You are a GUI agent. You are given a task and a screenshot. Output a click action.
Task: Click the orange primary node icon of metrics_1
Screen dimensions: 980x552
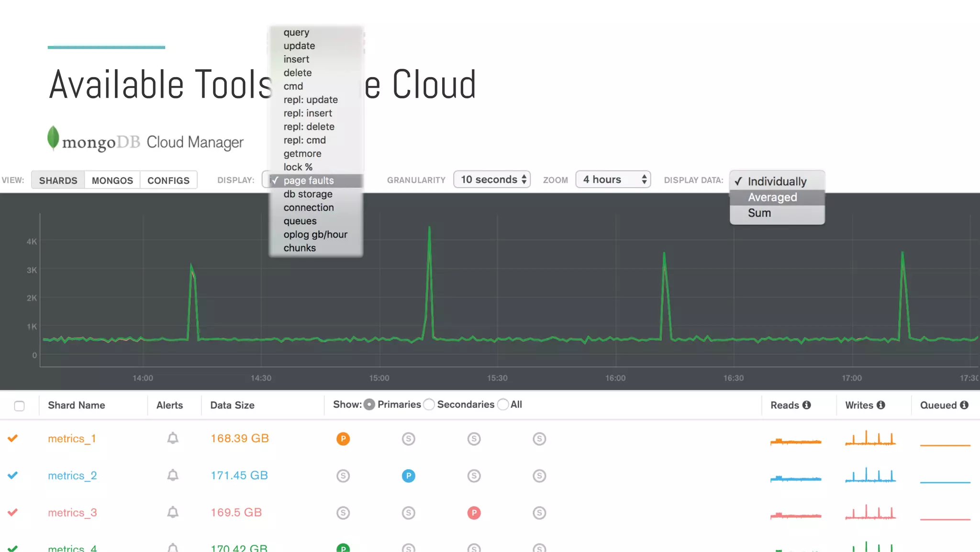[x=343, y=439]
